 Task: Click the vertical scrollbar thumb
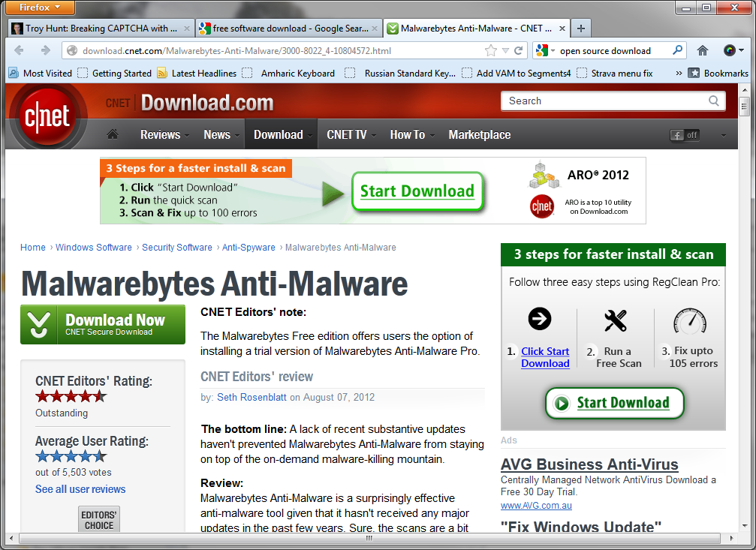pyautogui.click(x=745, y=107)
